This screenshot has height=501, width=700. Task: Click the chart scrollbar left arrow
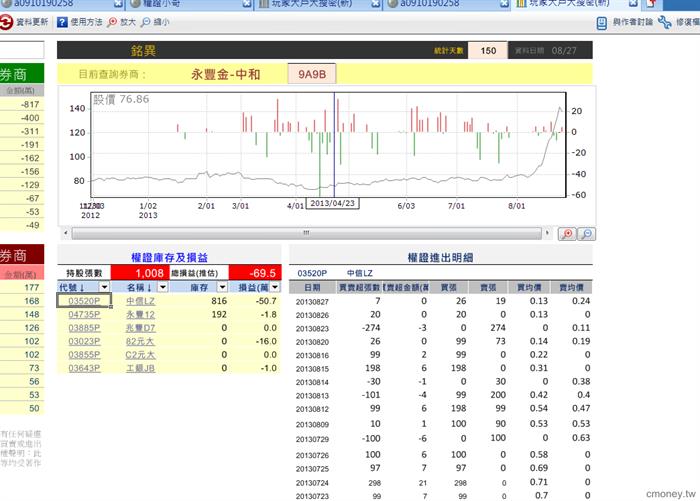click(x=66, y=233)
